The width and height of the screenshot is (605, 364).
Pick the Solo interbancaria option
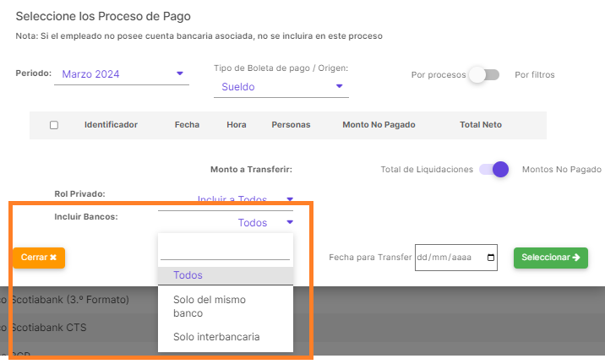pyautogui.click(x=216, y=337)
